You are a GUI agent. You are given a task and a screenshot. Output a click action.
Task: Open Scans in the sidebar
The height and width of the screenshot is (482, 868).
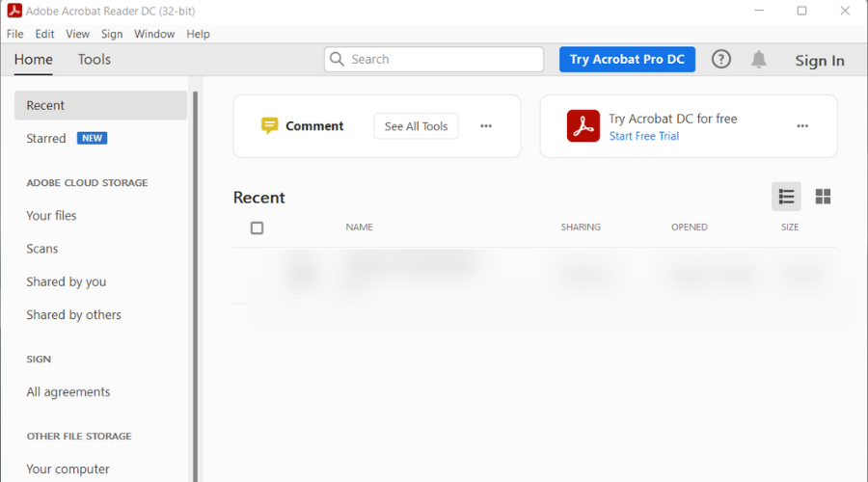[42, 249]
